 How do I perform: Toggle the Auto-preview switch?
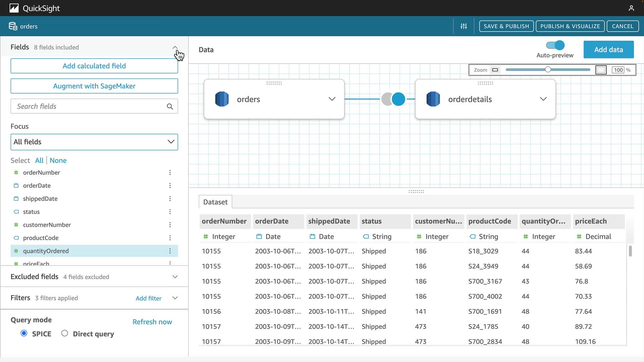(x=555, y=45)
